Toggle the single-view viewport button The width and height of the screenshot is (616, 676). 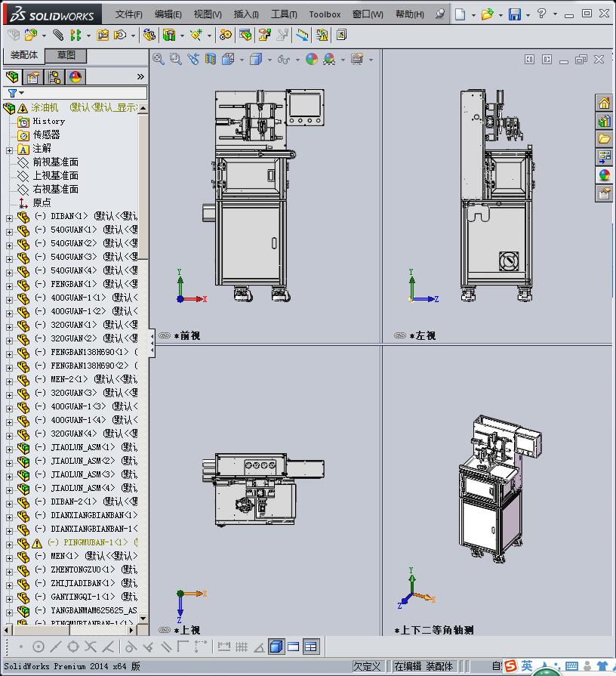(x=294, y=647)
